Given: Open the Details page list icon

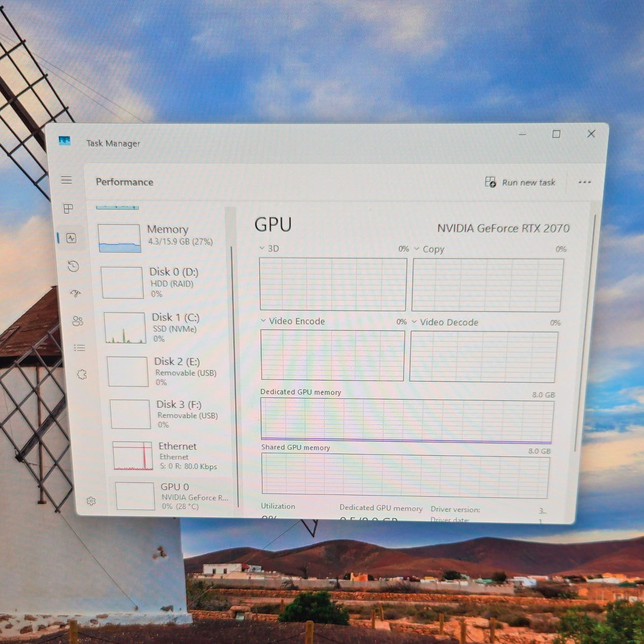Looking at the screenshot, I should coord(79,348).
